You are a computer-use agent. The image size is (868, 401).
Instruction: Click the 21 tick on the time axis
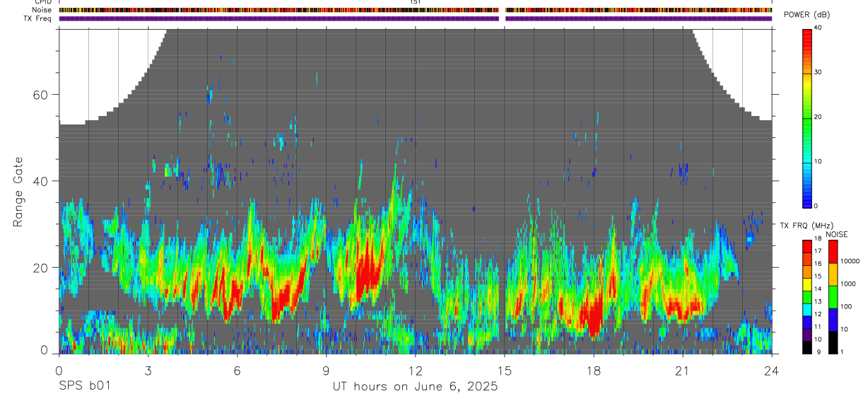[x=683, y=370]
